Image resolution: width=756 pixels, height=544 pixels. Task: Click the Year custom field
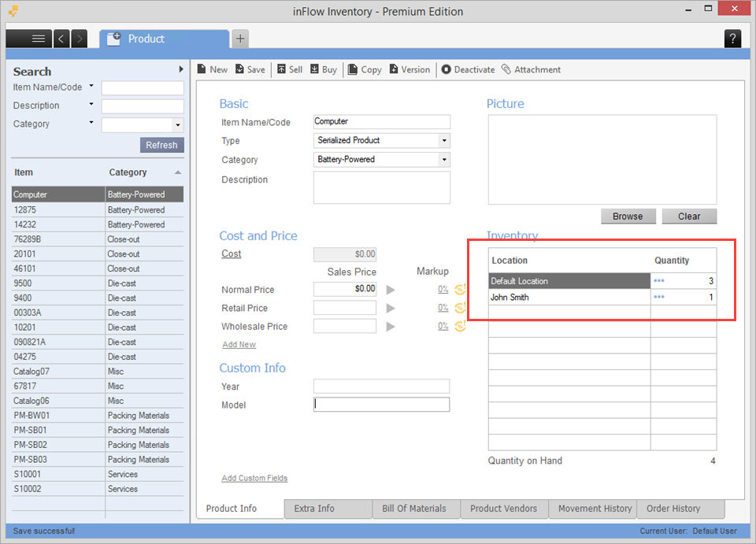click(381, 387)
